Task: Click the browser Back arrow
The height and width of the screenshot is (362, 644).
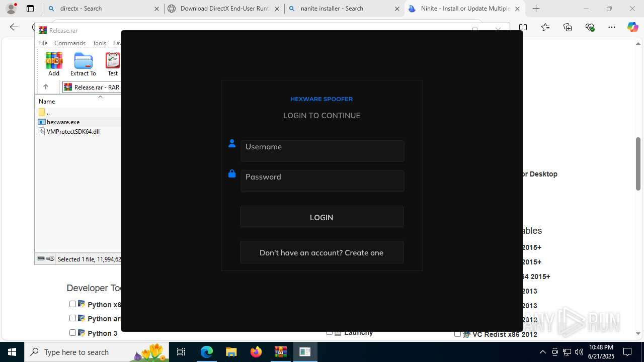Action: (x=14, y=27)
